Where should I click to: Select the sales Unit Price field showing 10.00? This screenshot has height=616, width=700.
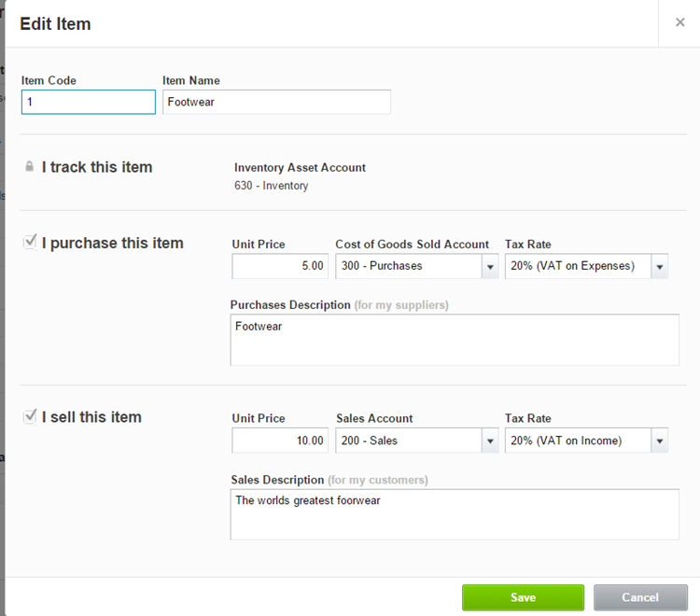tap(280, 441)
